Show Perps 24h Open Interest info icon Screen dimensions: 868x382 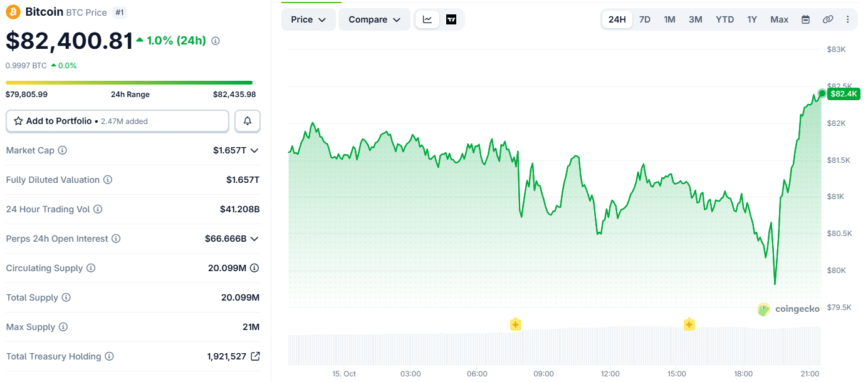(x=116, y=239)
